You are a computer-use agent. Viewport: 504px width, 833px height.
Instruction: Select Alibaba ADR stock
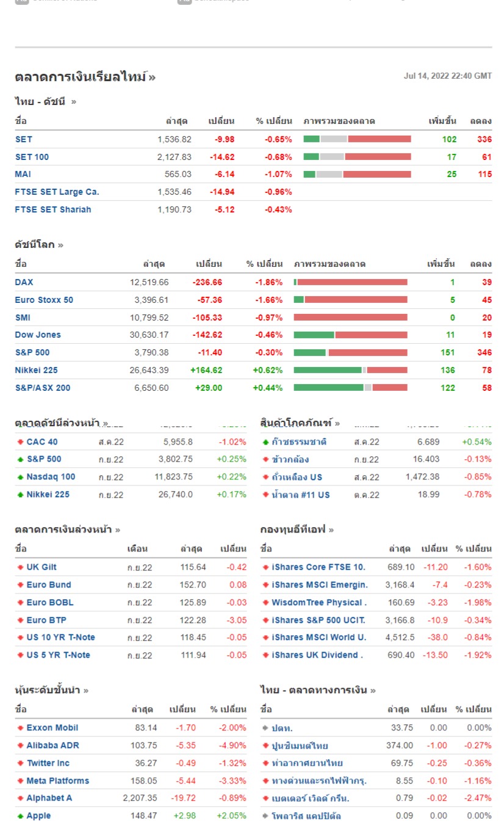pos(53,746)
